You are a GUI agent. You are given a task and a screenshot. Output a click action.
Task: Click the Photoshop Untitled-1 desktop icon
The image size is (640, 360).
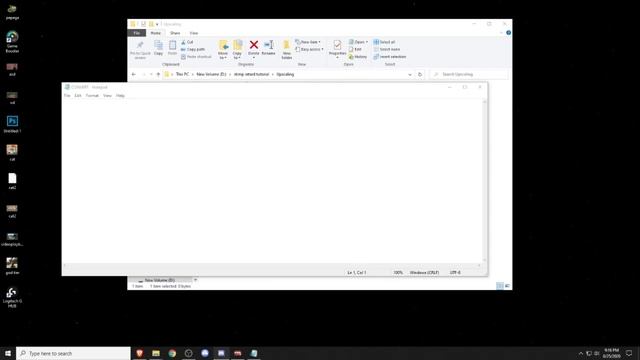[x=12, y=124]
